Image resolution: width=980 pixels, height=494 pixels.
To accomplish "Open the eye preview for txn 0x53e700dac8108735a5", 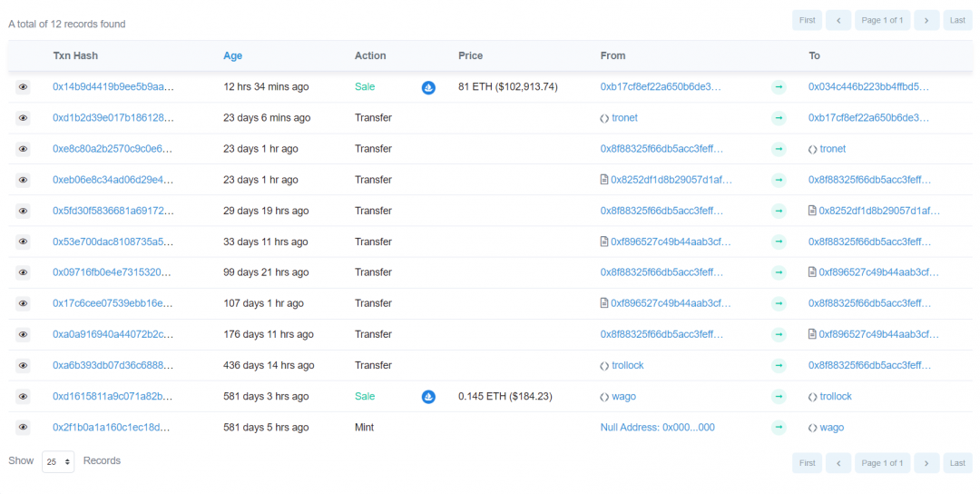I will [24, 242].
